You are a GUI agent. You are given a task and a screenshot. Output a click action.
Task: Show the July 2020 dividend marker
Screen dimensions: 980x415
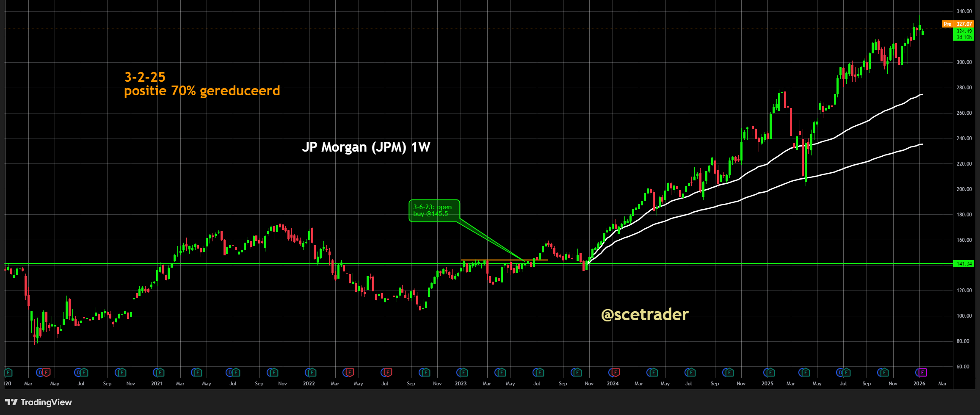pos(78,373)
